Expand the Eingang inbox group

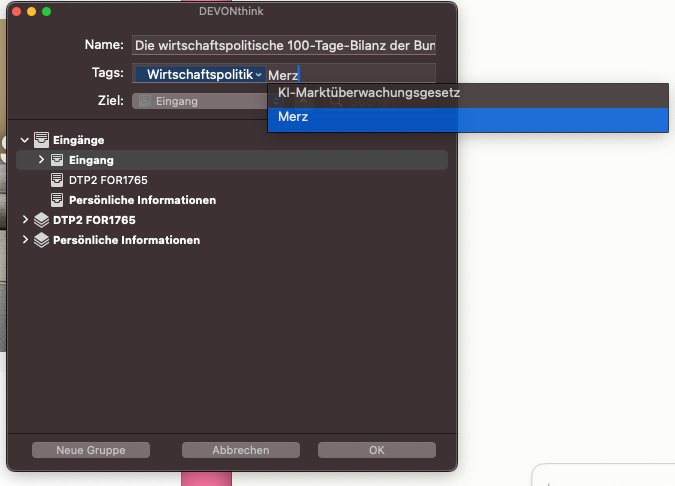41,160
